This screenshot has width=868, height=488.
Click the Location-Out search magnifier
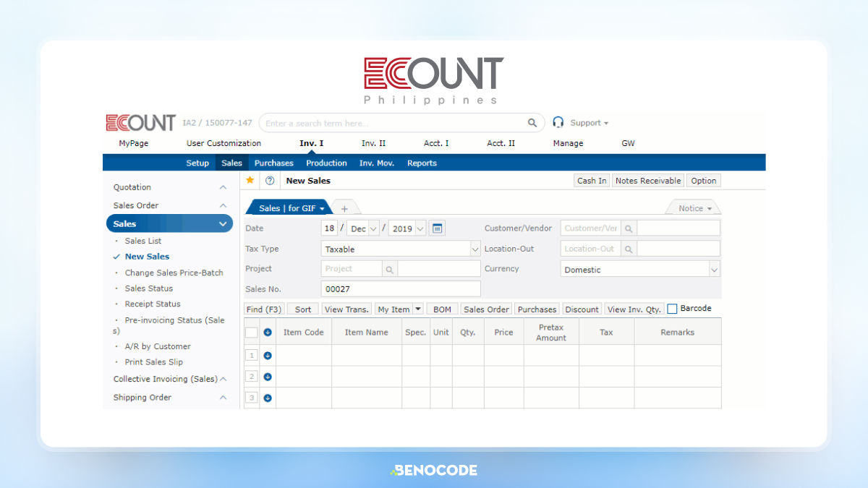(629, 249)
